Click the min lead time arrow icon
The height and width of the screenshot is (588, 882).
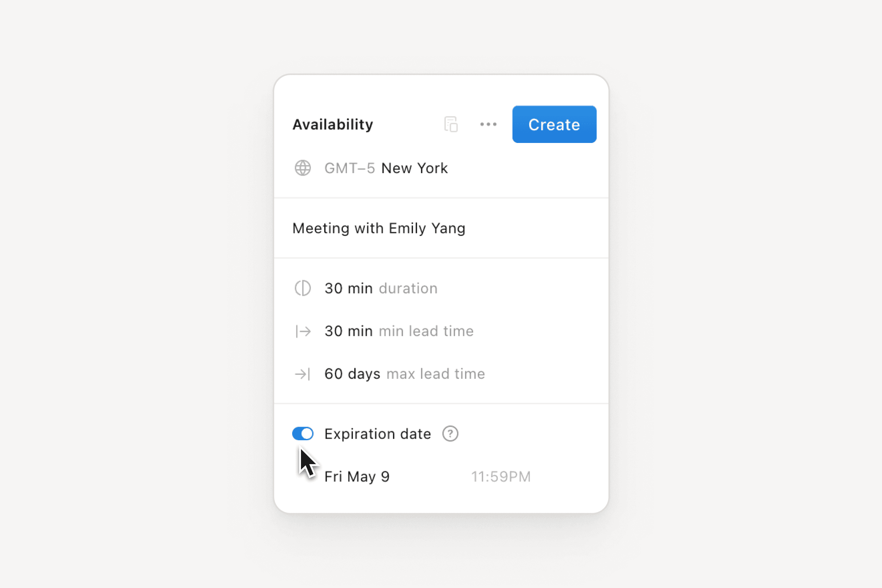[x=302, y=331]
